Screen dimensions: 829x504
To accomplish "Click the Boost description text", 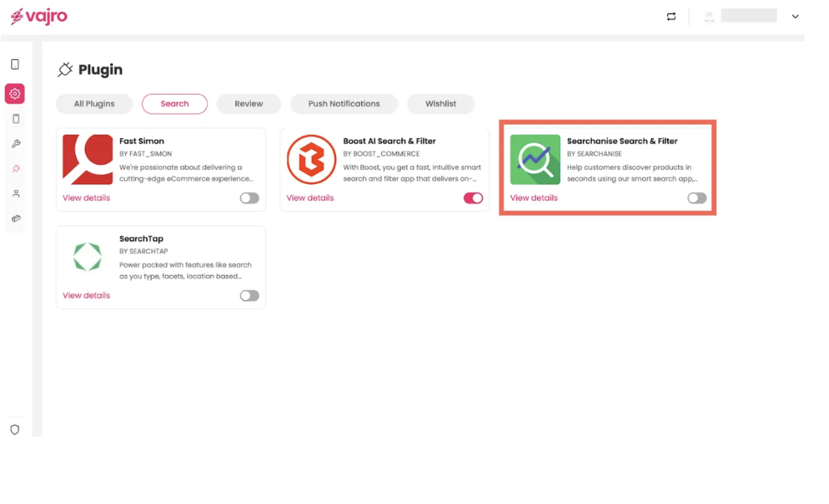I will click(412, 173).
